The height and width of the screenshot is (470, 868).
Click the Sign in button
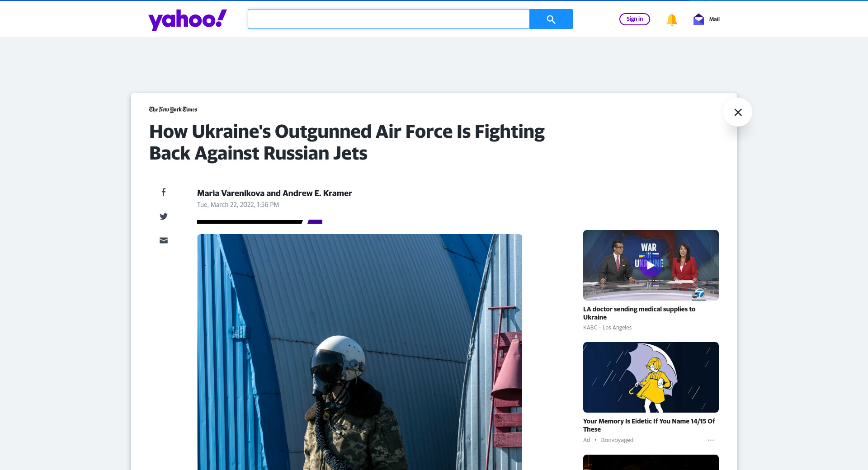click(634, 19)
